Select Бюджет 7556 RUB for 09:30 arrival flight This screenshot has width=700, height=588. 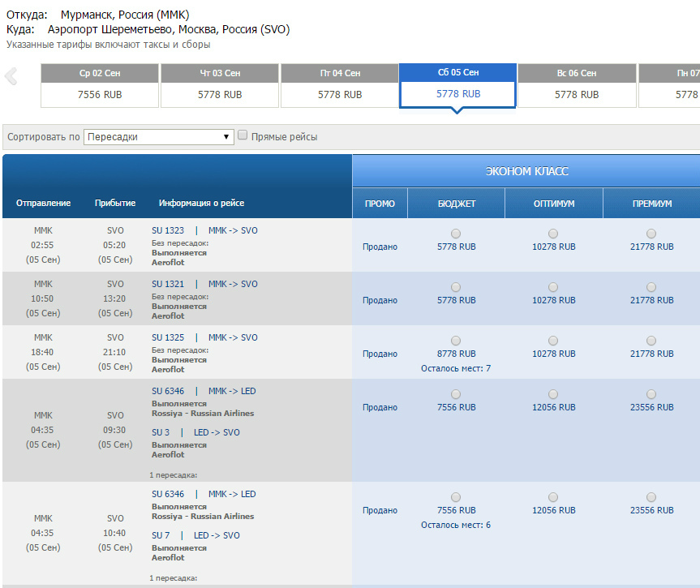(456, 394)
